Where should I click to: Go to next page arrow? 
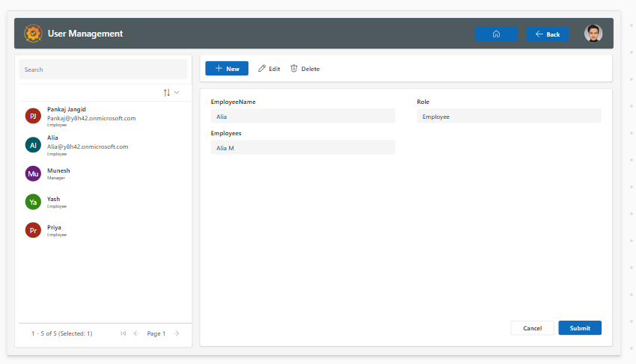point(176,333)
